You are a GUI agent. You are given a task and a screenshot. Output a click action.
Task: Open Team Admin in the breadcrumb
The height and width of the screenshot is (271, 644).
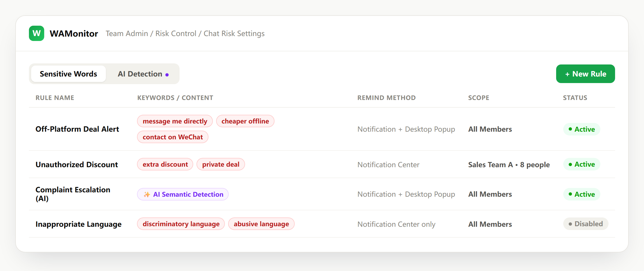127,33
